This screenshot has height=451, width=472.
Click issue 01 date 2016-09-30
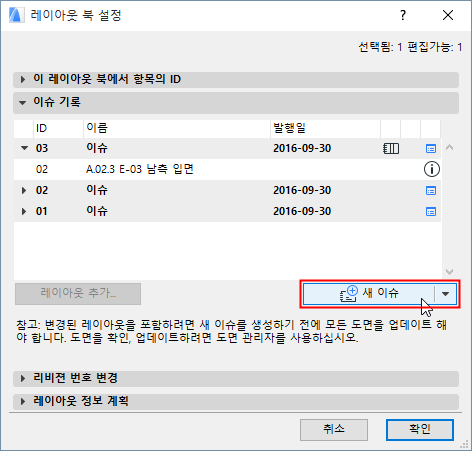302,211
